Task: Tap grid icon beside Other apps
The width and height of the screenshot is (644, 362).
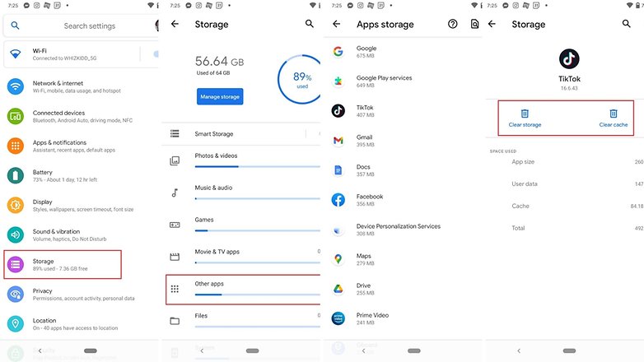Action: (175, 289)
